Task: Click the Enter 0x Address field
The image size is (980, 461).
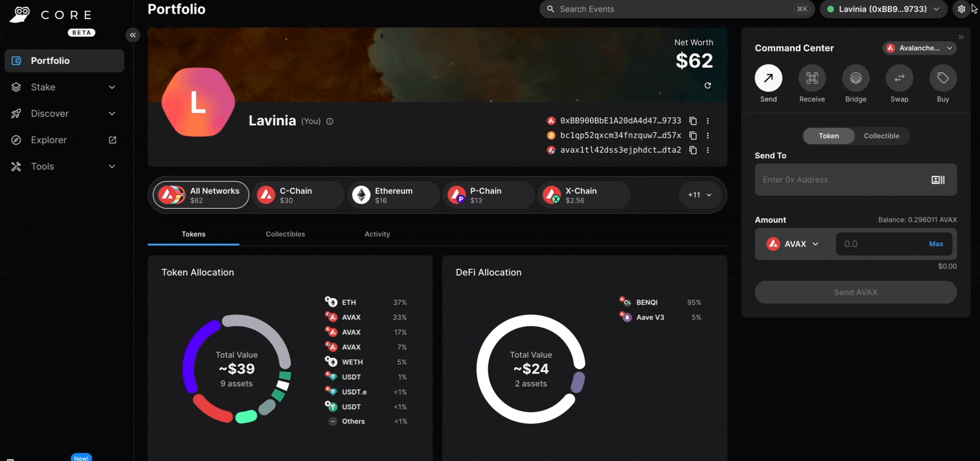Action: [842, 180]
